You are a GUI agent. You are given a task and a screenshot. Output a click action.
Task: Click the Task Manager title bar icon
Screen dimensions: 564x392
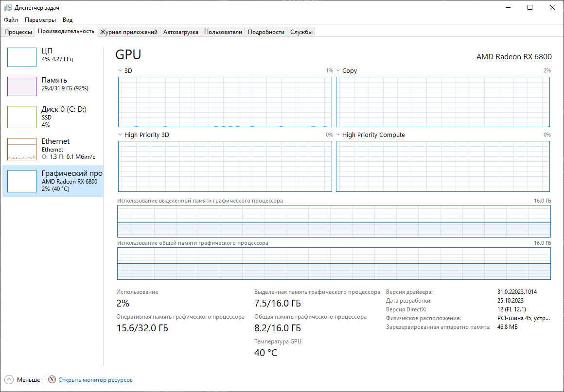point(8,8)
